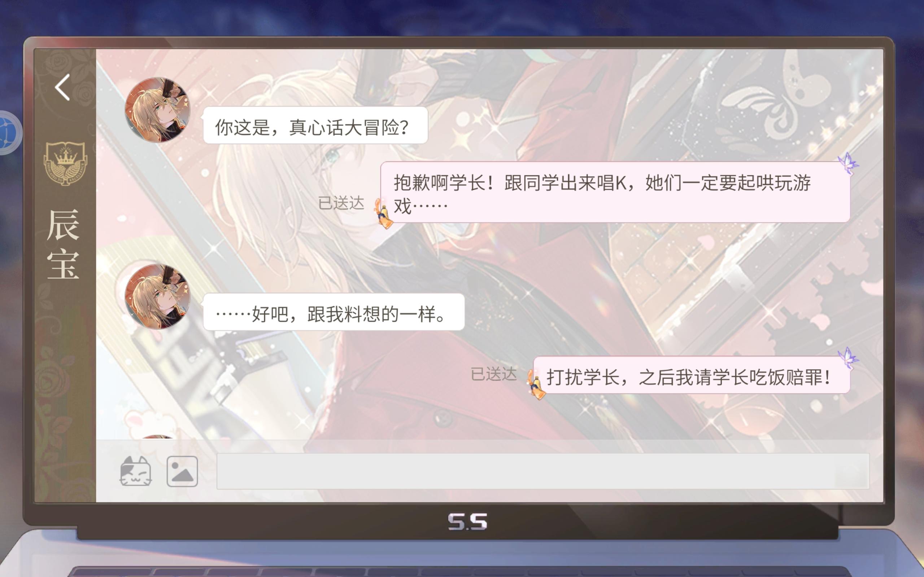Tap butterfly decoration on the 打扰学长 bubble
The width and height of the screenshot is (924, 577).
(848, 358)
